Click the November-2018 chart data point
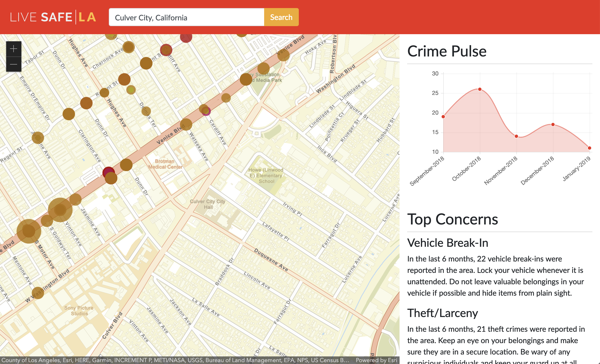The width and height of the screenshot is (600, 364). click(x=516, y=136)
